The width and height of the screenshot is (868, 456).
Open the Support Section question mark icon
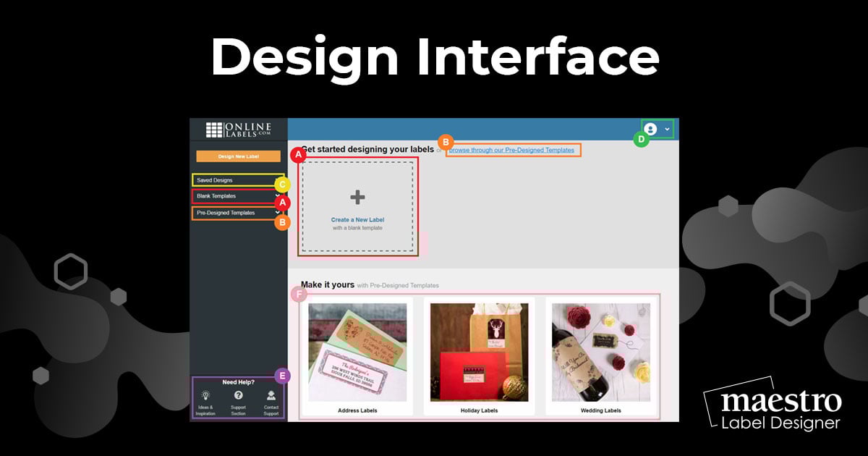coord(238,395)
